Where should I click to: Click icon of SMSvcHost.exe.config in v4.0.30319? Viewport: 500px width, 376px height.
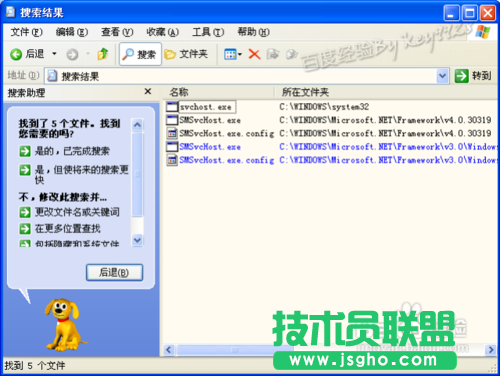172,133
